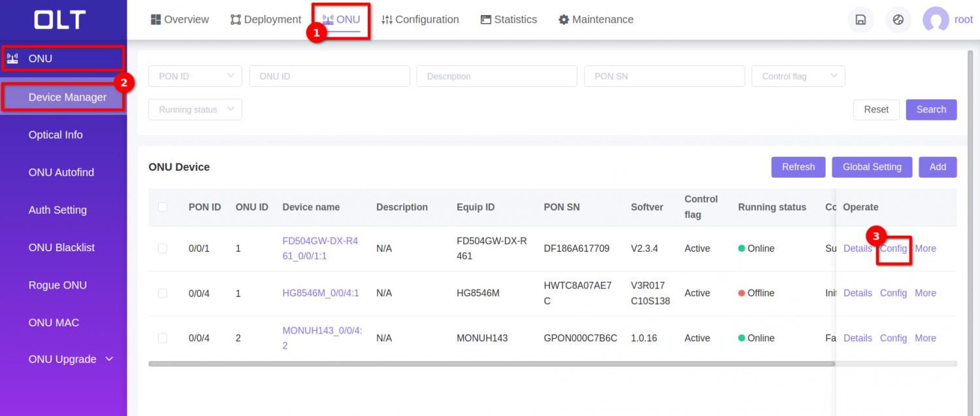Check the checkbox for ONU DF186A617709
The width and height of the screenshot is (980, 416).
pyautogui.click(x=163, y=249)
